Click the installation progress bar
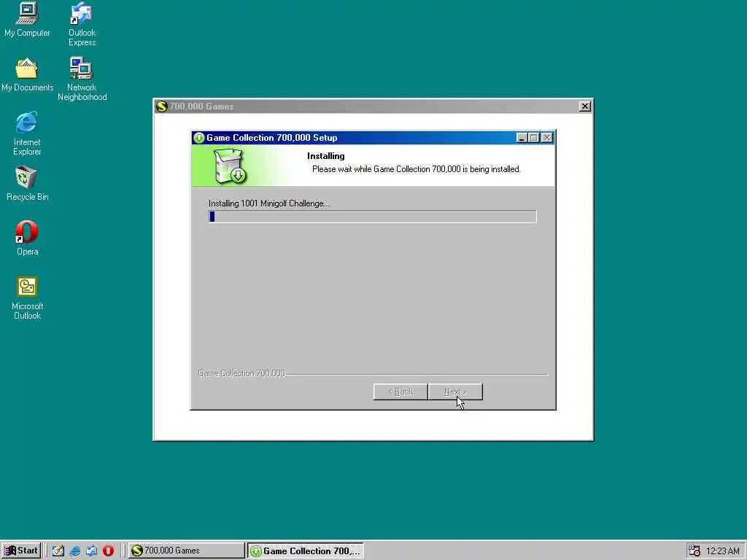The width and height of the screenshot is (747, 560). [x=373, y=217]
